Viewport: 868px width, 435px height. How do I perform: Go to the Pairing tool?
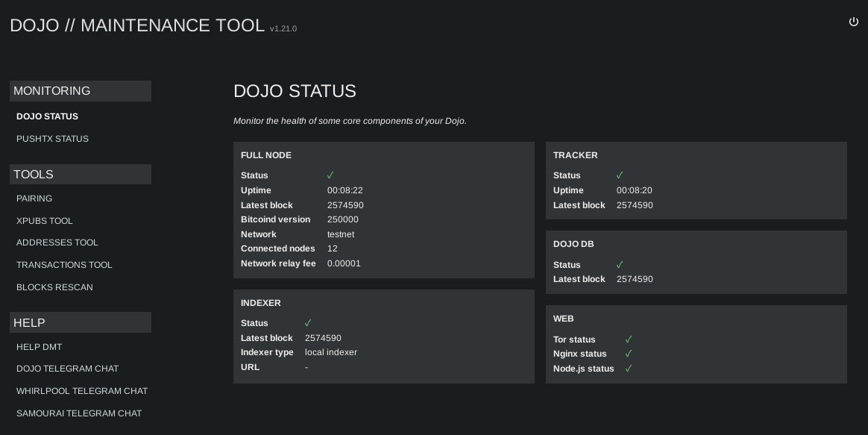click(34, 198)
